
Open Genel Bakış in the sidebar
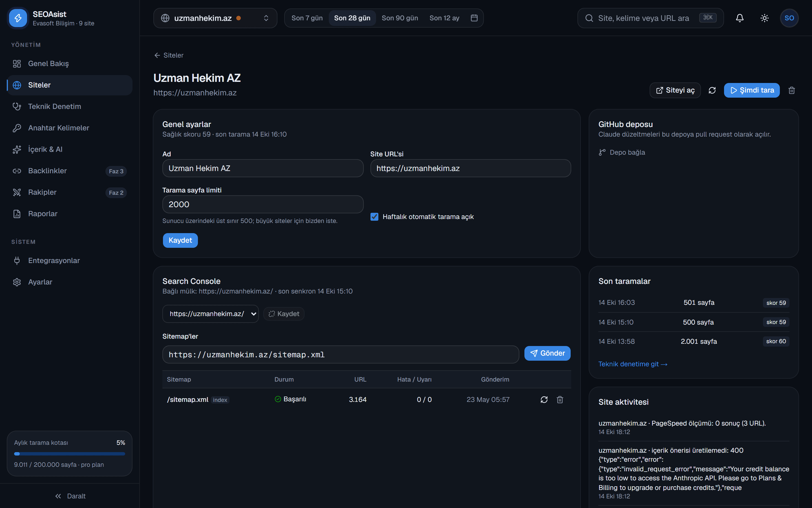(70, 63)
